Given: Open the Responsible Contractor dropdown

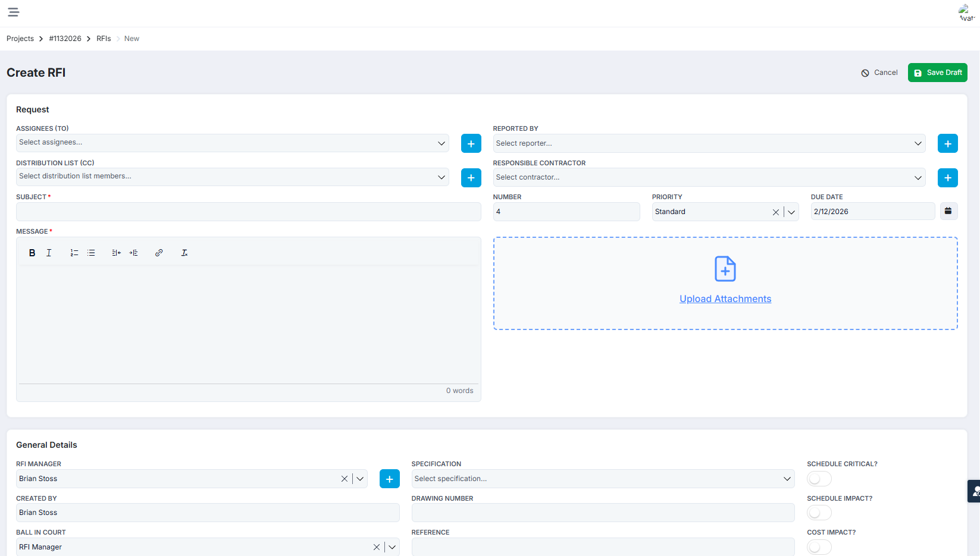Looking at the screenshot, I should (918, 177).
